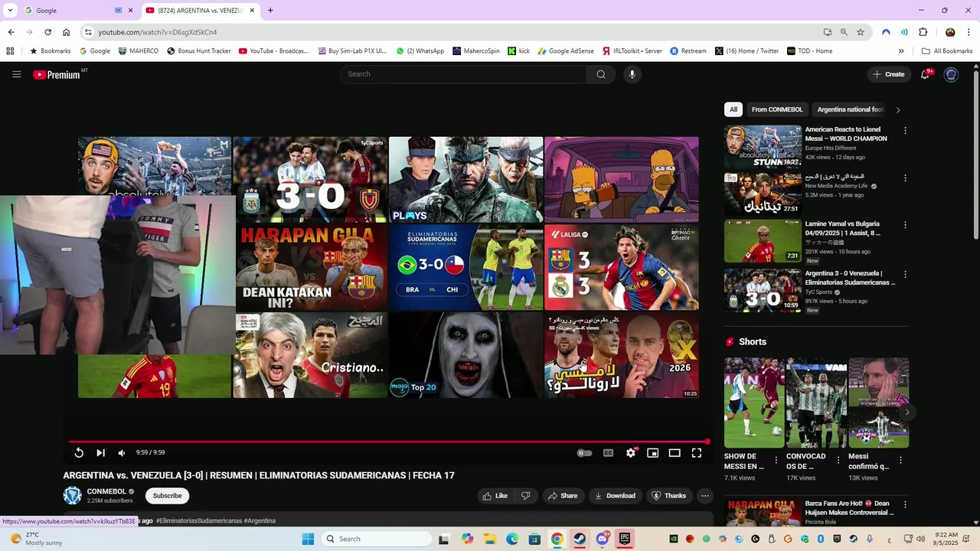This screenshot has height=551, width=980.
Task: Go back in browser
Action: coord(11,32)
